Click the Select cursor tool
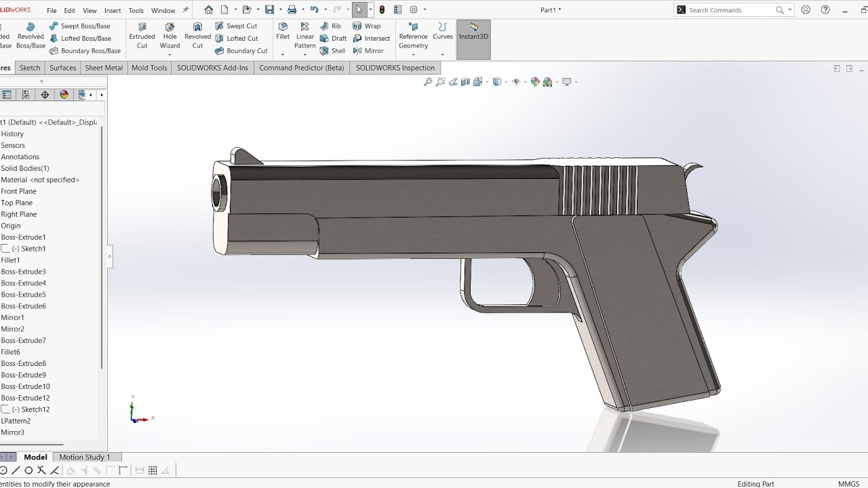 pyautogui.click(x=359, y=9)
